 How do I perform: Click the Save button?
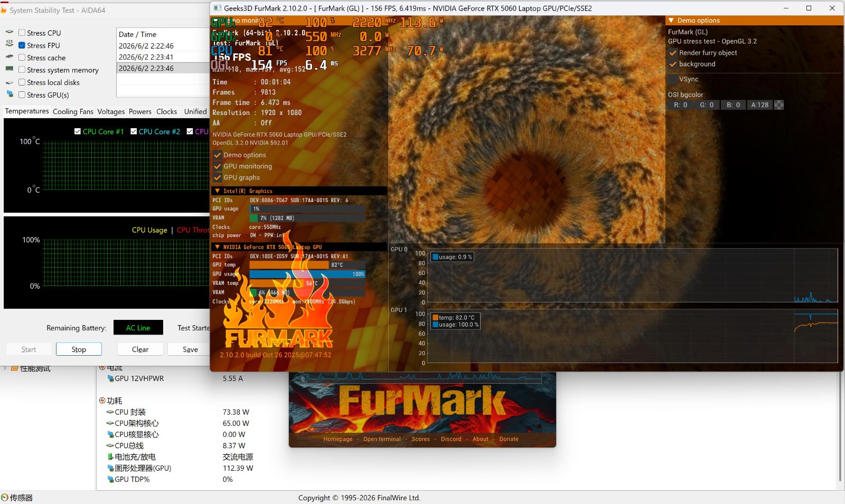tap(189, 349)
